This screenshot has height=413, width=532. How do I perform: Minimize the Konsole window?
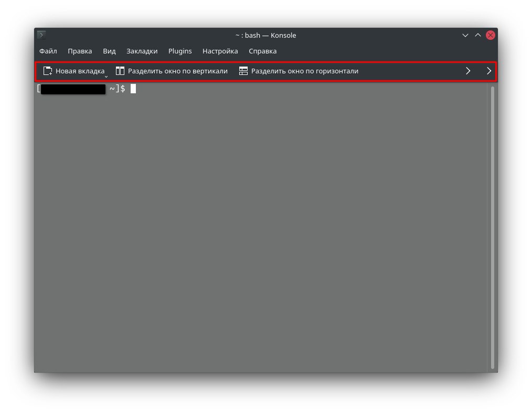pos(465,35)
